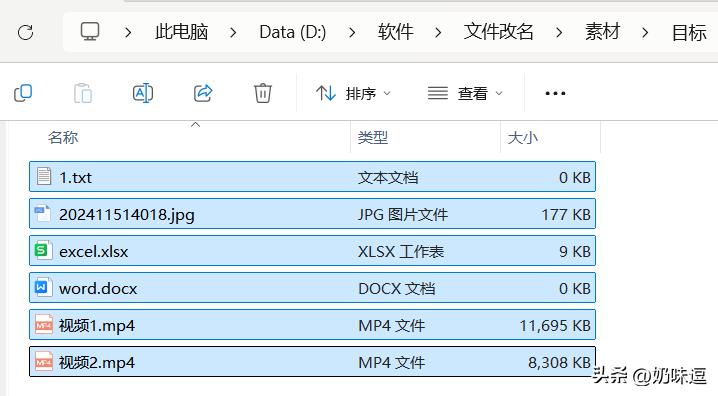
Task: Sort by the 类型 column header
Action: [x=373, y=137]
